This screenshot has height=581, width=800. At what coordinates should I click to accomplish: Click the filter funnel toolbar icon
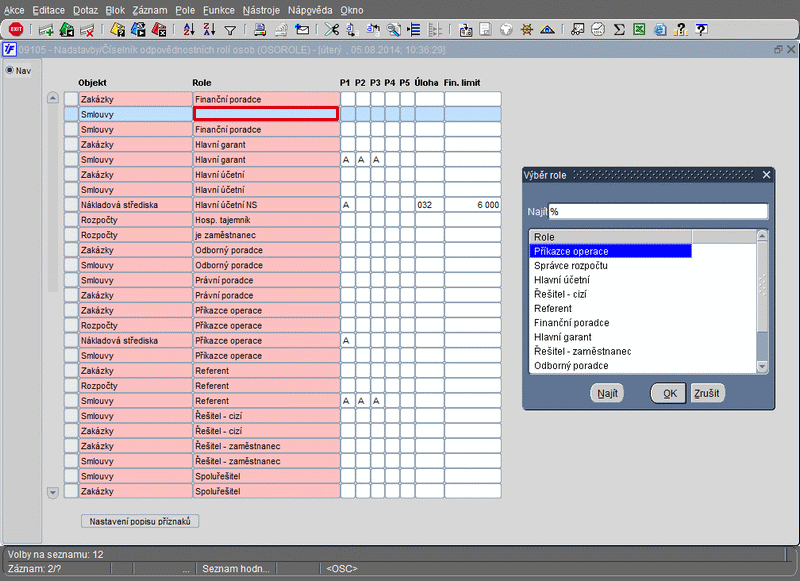(x=230, y=29)
